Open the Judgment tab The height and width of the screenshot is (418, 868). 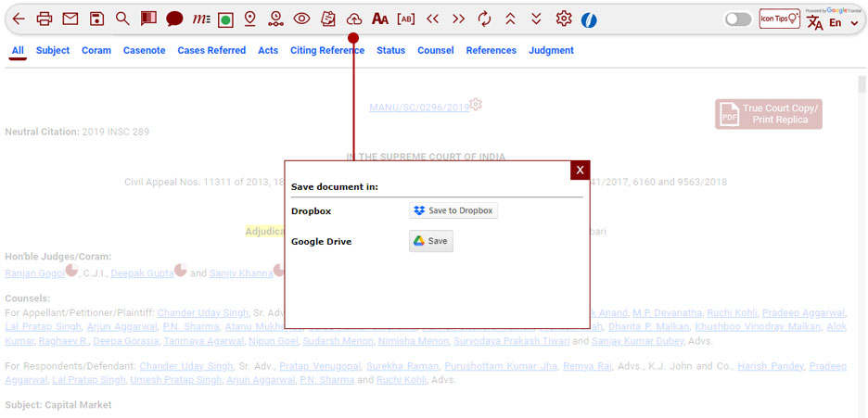tap(551, 51)
